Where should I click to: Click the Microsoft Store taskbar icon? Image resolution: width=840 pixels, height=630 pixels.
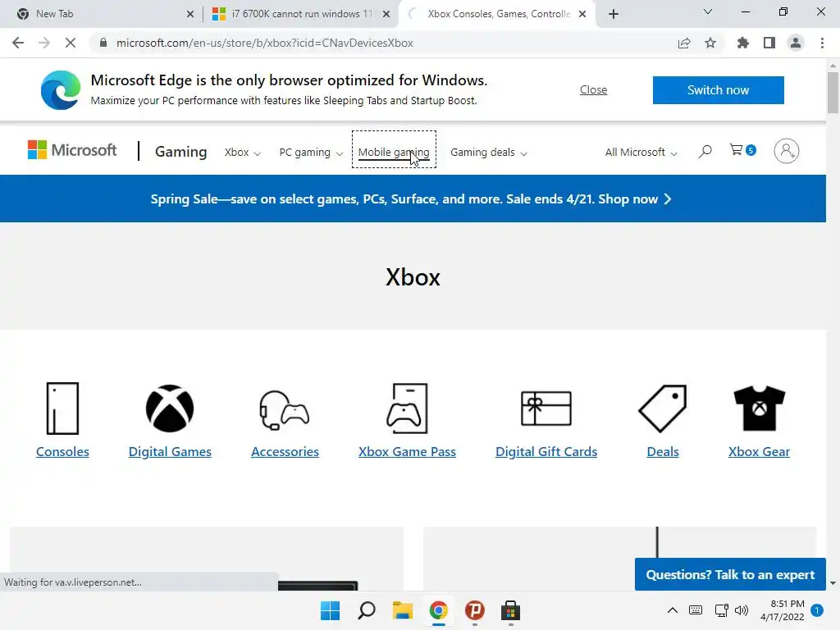tap(510, 610)
